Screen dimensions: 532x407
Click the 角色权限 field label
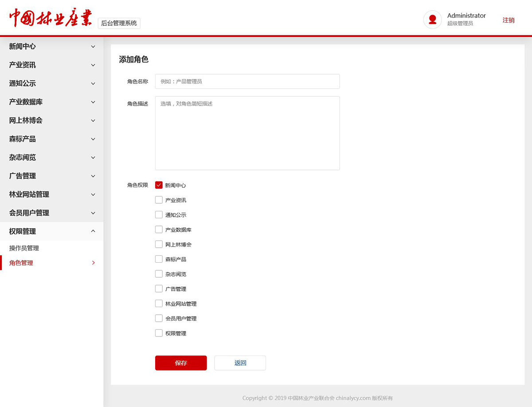pos(138,185)
